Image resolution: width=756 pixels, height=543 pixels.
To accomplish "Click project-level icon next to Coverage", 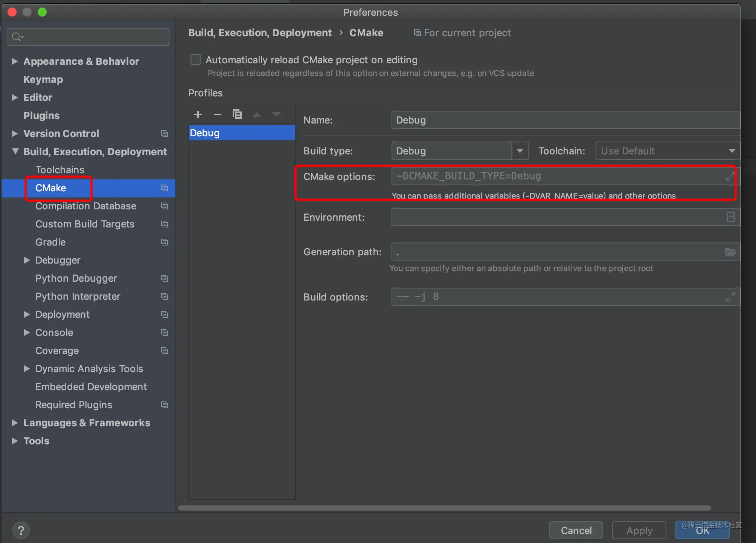I will [x=165, y=351].
